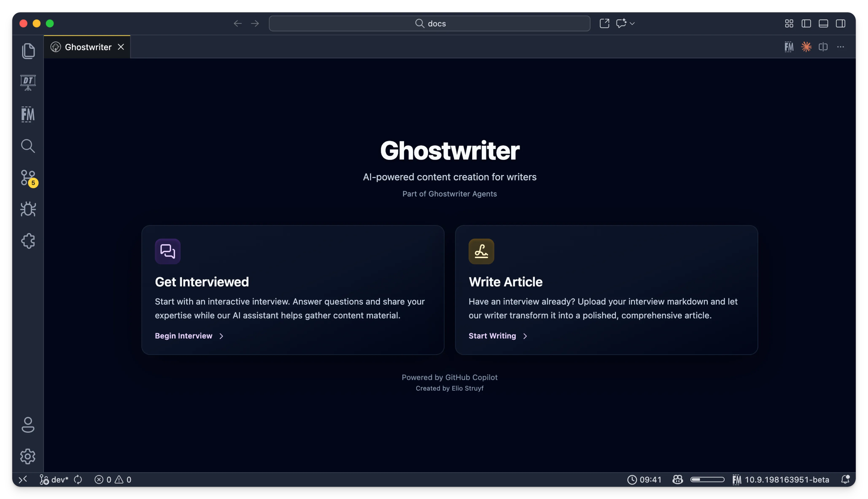
Task: Open the Extensions view
Action: pos(28,241)
